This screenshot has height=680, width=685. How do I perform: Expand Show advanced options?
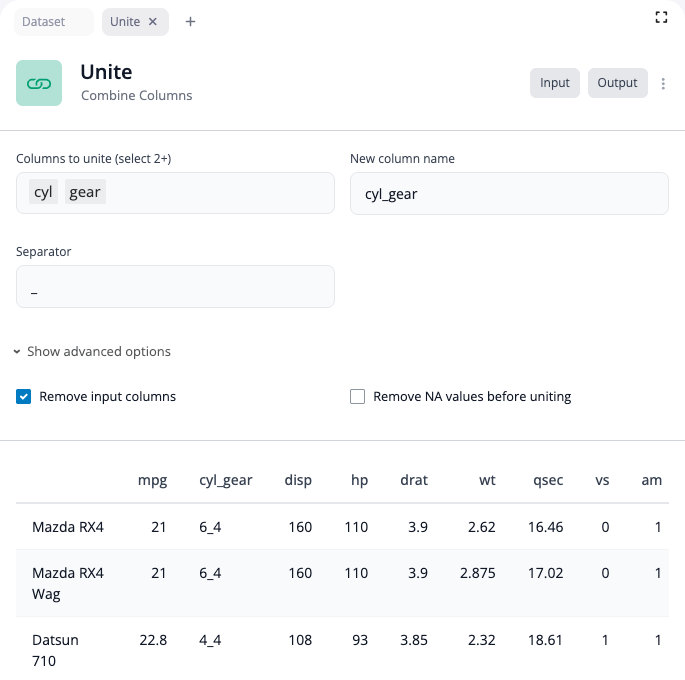click(92, 352)
